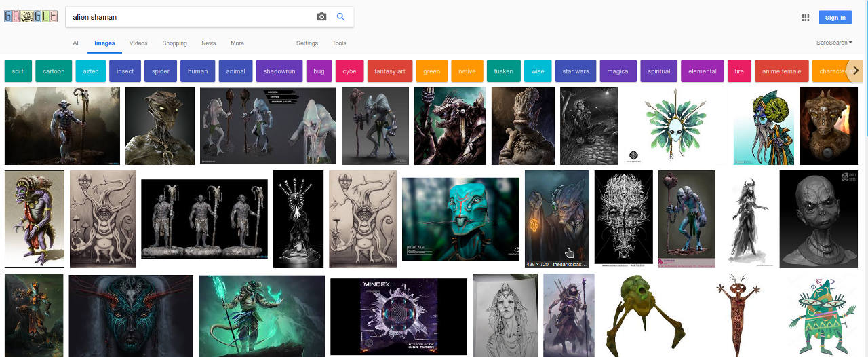Click the Google doodle logo

point(31,17)
